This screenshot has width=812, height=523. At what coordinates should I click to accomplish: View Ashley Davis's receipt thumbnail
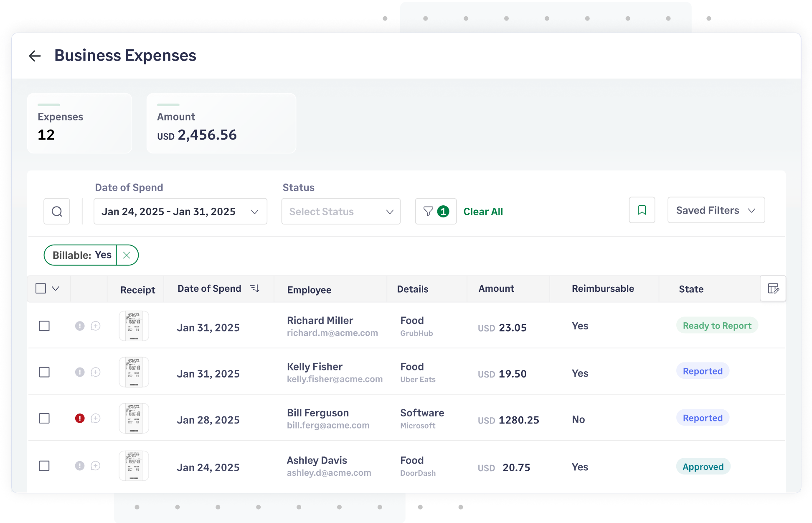[134, 466]
